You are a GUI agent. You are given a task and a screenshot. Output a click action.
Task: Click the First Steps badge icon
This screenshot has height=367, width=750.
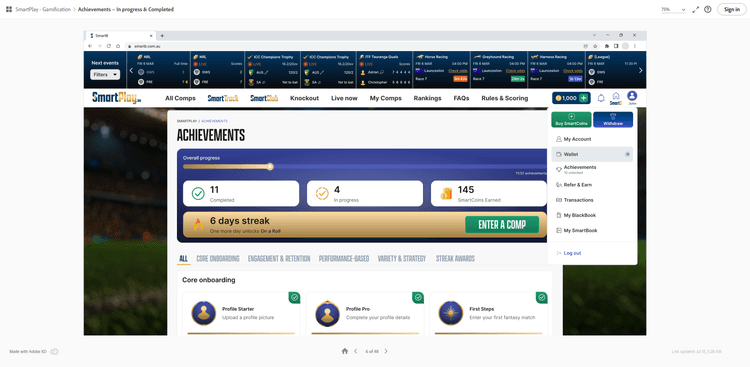451,313
